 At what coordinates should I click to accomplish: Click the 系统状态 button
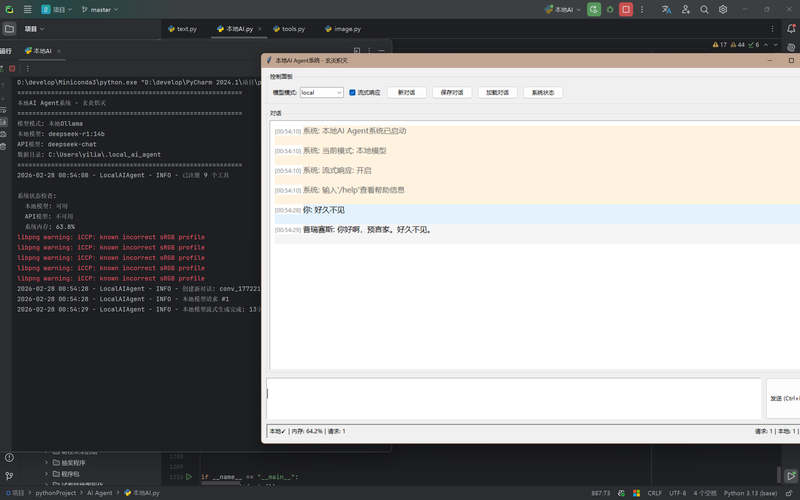coord(543,92)
